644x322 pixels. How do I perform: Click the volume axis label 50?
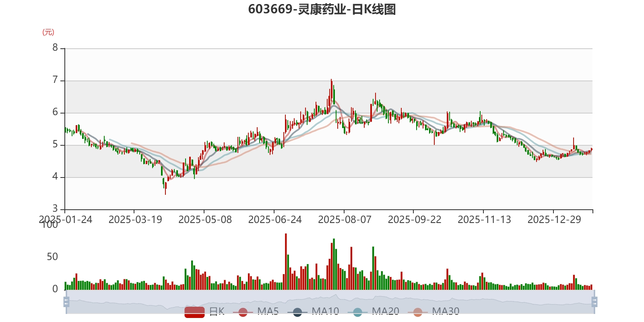[x=52, y=257]
